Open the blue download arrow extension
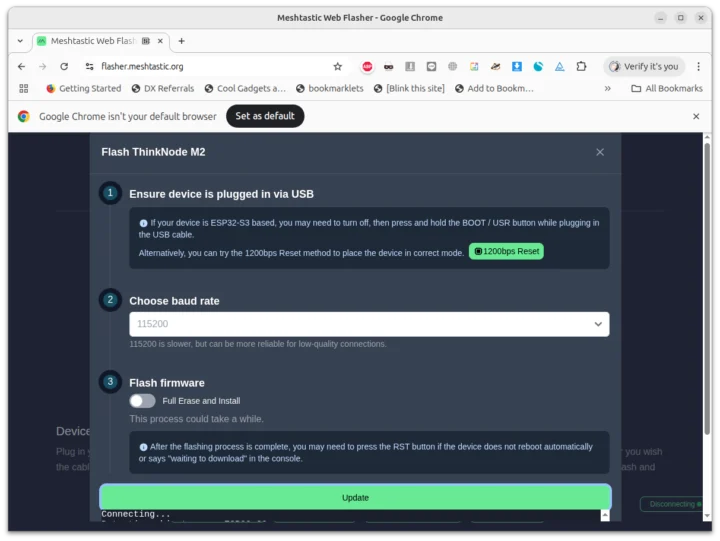The width and height of the screenshot is (720, 541). (517, 67)
